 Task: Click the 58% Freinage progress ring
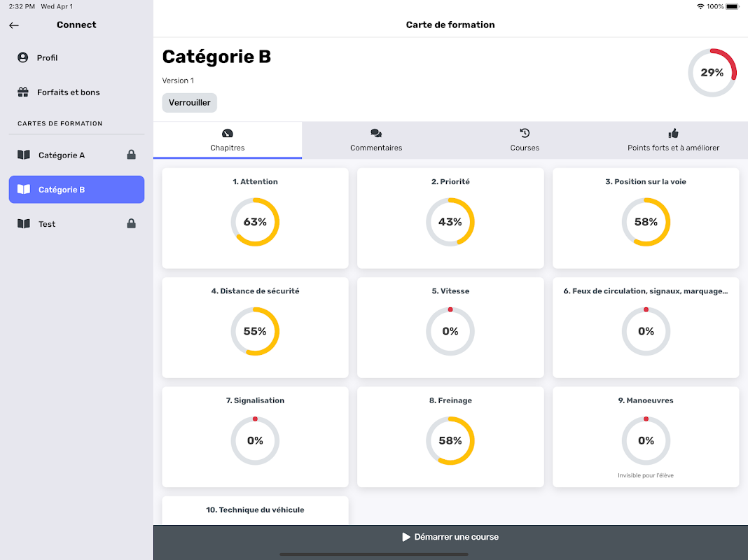point(450,441)
